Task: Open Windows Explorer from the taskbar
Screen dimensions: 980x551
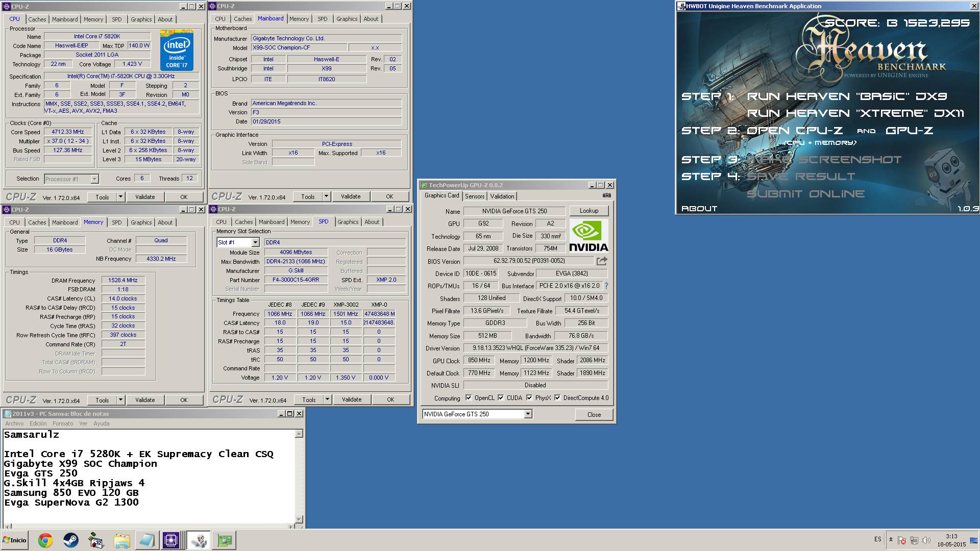Action: pos(121,540)
